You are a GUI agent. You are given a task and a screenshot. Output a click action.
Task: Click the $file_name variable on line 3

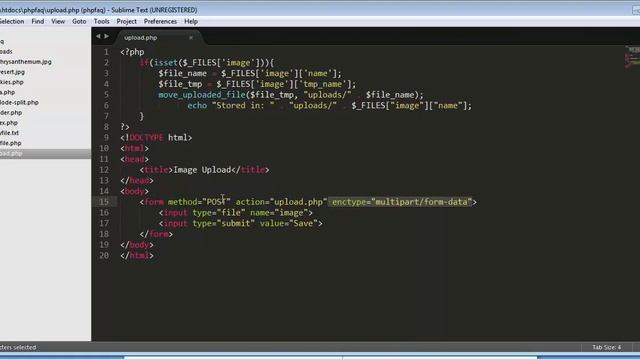tap(182, 73)
